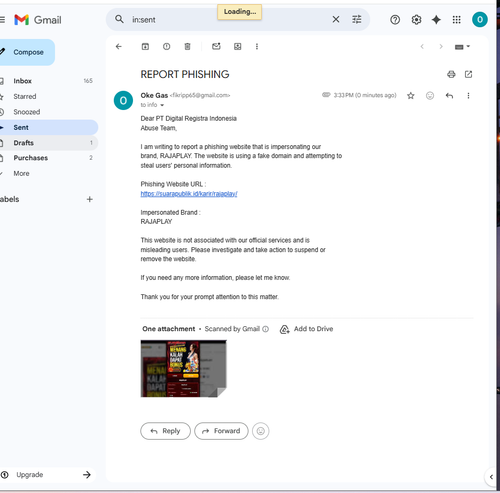Click sender name Oke Gas
This screenshot has width=500, height=493.
[154, 95]
